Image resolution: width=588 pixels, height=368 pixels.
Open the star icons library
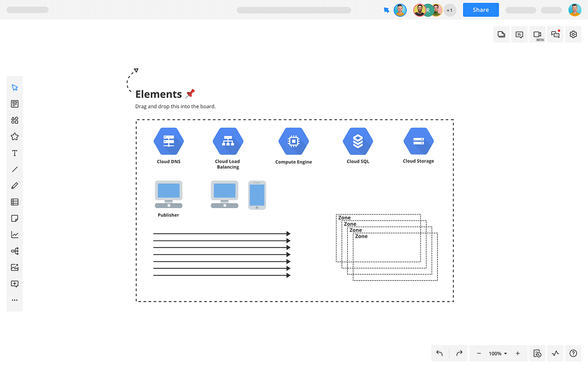pyautogui.click(x=15, y=137)
